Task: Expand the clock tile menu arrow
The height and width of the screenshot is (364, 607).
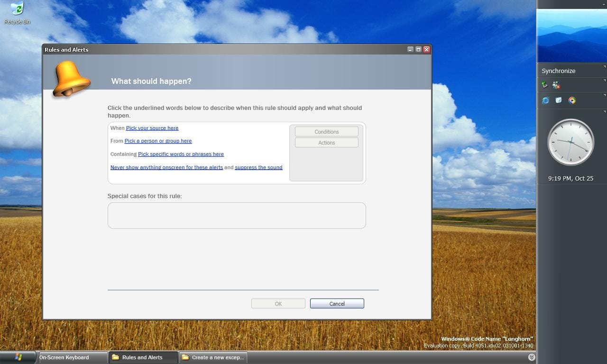Action: pos(605,112)
